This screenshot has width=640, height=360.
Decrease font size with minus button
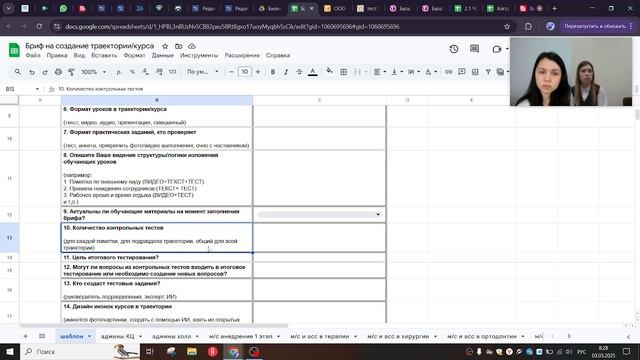pyautogui.click(x=231, y=72)
